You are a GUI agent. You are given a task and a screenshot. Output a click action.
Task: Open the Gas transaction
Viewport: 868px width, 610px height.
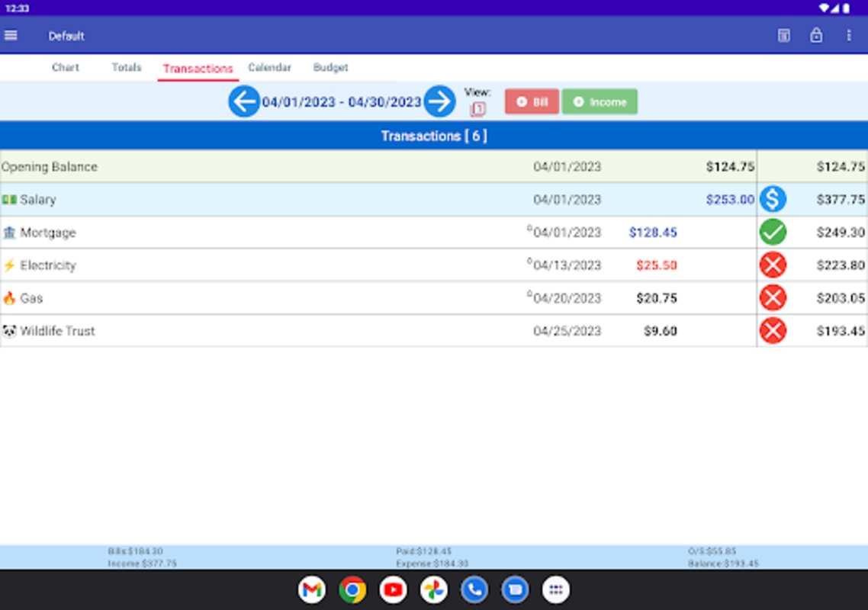(434, 298)
